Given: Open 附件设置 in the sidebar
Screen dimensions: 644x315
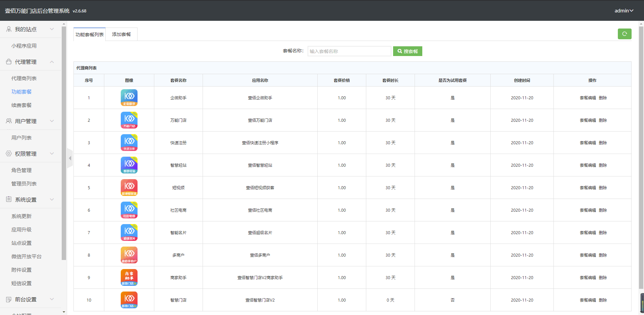Looking at the screenshot, I should tap(21, 270).
